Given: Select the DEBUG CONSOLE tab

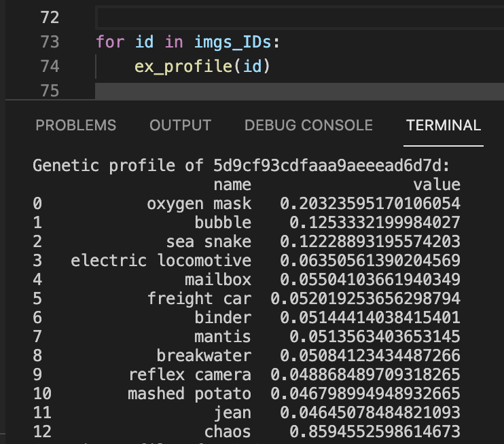Looking at the screenshot, I should click(308, 126).
